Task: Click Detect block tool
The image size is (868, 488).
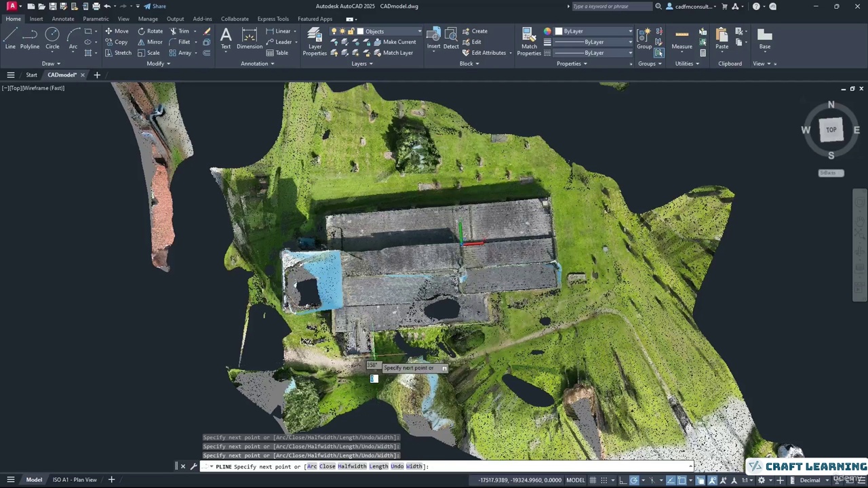Action: click(x=451, y=39)
